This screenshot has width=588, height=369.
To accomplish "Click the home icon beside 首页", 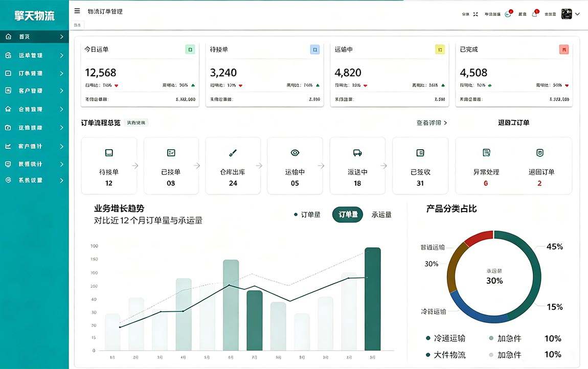I will [8, 36].
